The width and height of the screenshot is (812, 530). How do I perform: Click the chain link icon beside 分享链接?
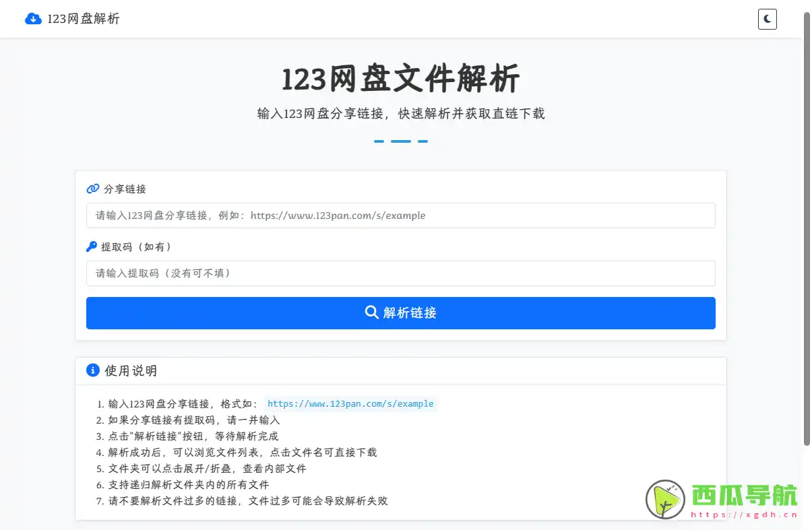click(92, 189)
